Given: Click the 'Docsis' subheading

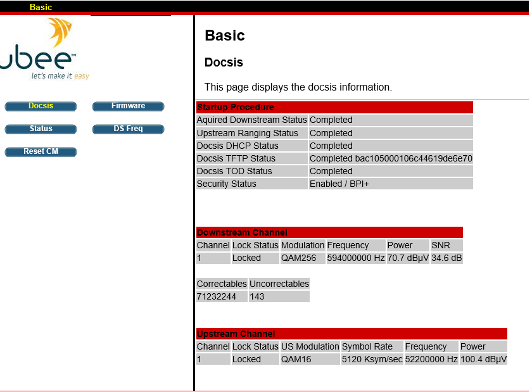Looking at the screenshot, I should click(224, 63).
